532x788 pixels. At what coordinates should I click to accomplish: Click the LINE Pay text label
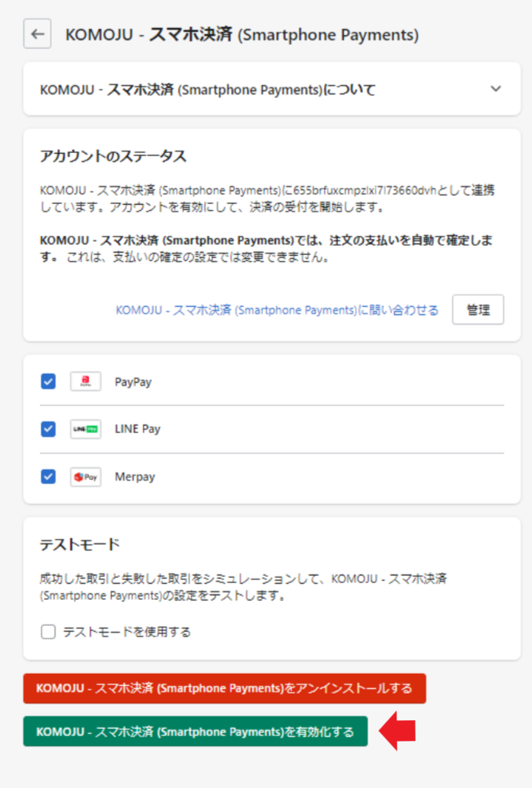[x=138, y=429]
